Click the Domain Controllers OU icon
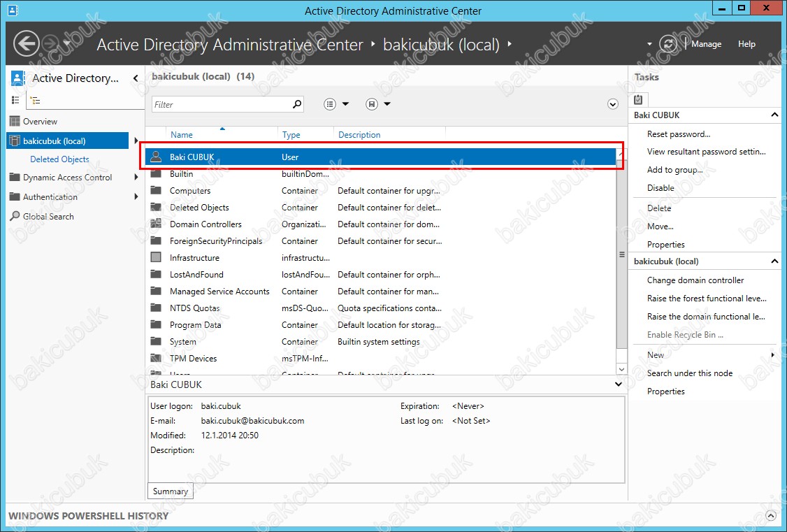This screenshot has height=532, width=787. click(156, 224)
